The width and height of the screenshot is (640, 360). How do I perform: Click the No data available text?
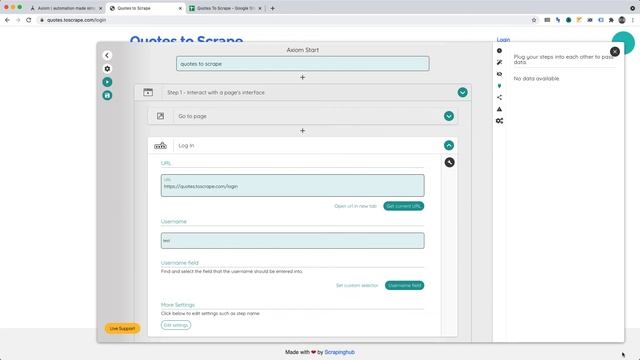pos(536,79)
